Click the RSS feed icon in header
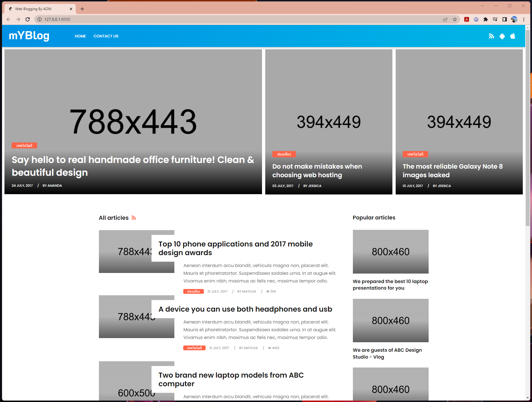Screen dimensions: 532x402 point(491,36)
